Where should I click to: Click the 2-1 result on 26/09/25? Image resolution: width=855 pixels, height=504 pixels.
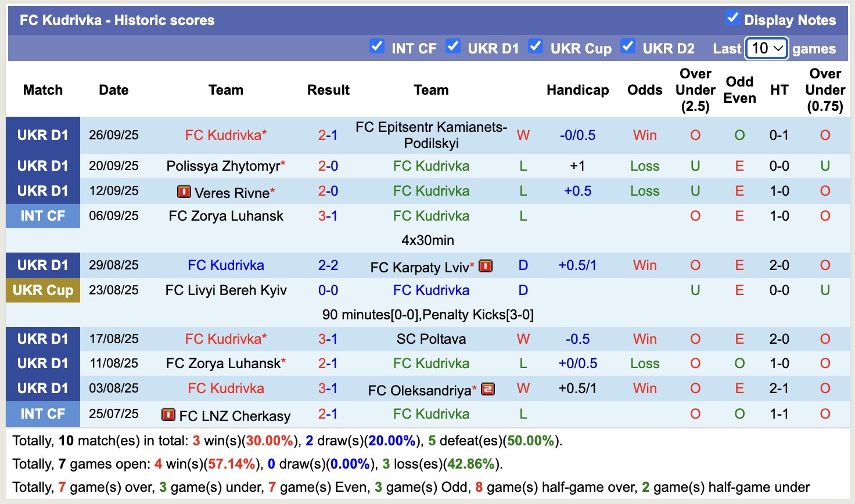328,135
